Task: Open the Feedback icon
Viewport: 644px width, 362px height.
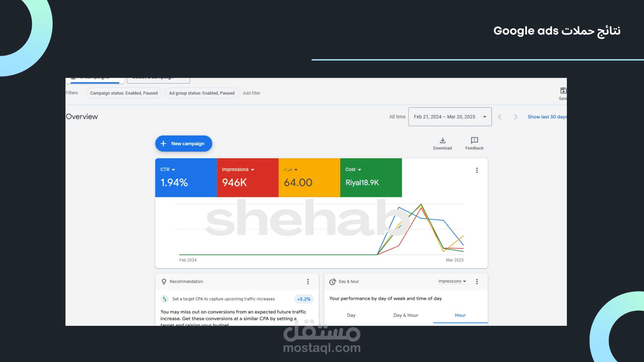Action: [x=474, y=140]
